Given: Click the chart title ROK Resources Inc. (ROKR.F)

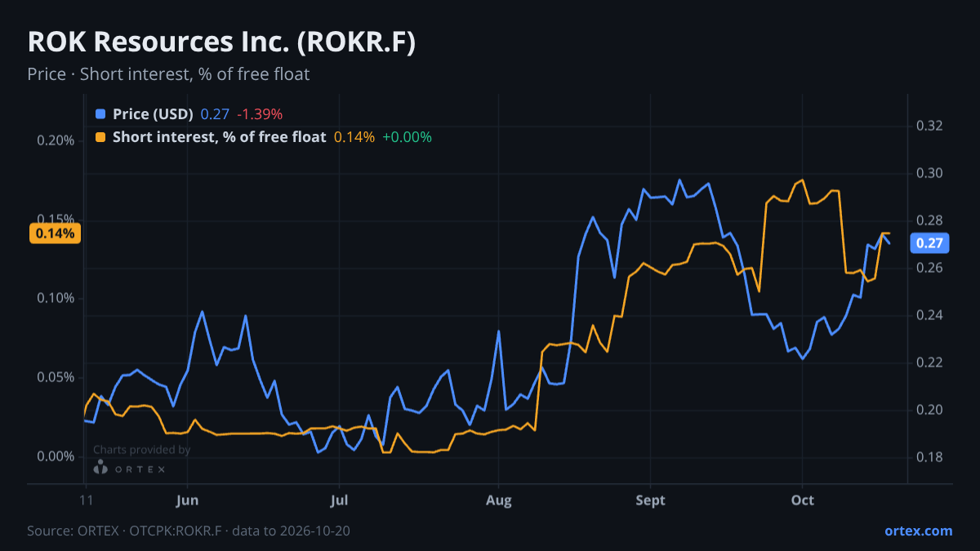Looking at the screenshot, I should [x=221, y=42].
